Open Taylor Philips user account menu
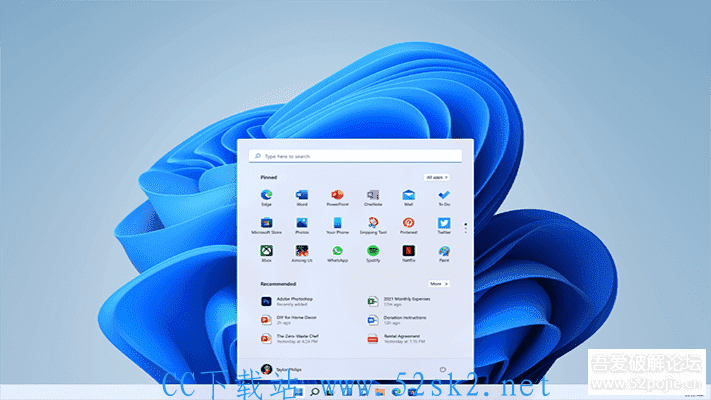This screenshot has height=400, width=711. point(281,369)
